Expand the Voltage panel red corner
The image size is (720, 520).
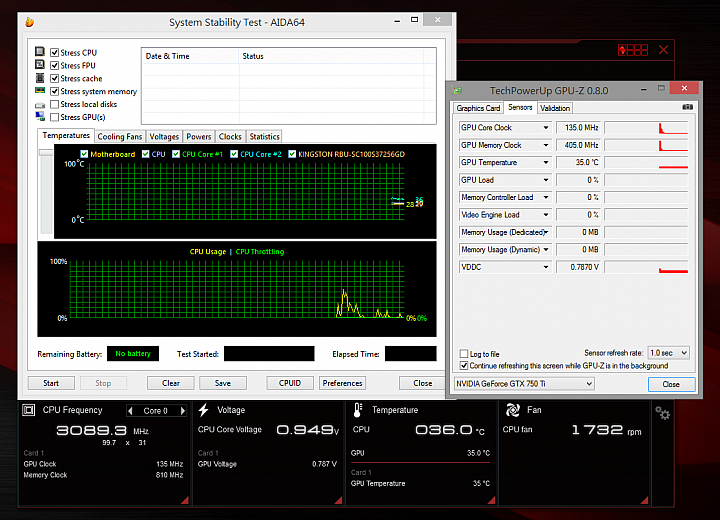click(x=338, y=500)
